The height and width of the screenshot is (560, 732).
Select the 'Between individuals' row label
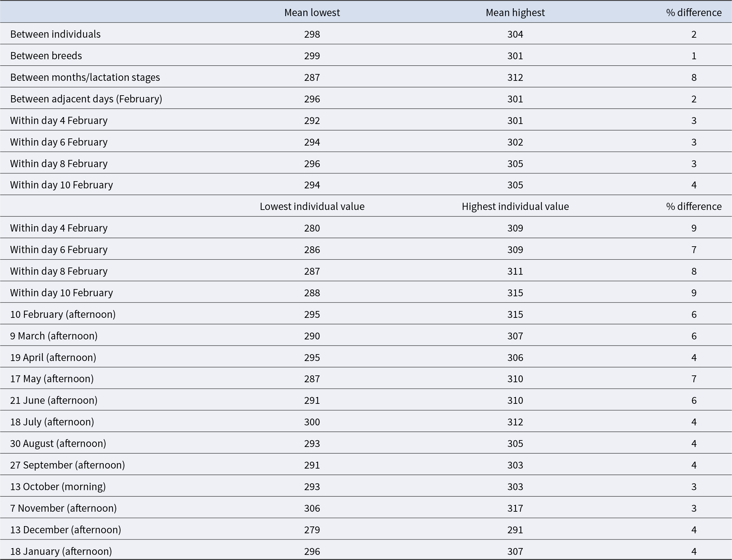55,34
